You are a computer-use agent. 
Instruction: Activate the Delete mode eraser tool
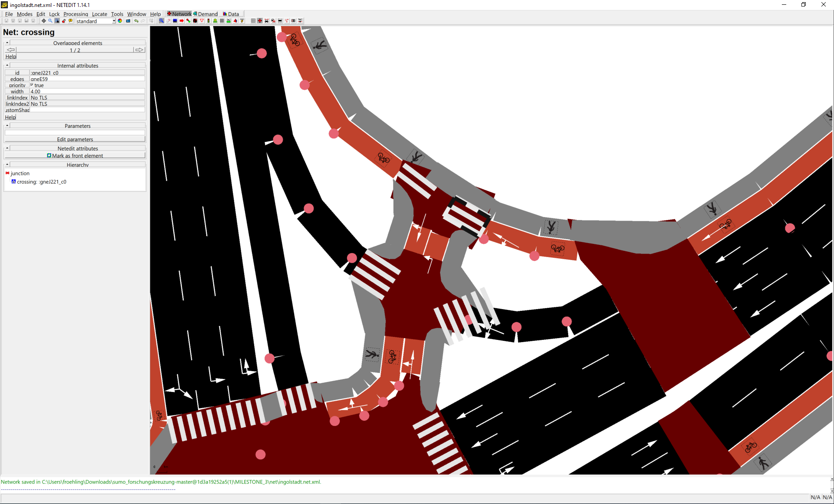[168, 20]
